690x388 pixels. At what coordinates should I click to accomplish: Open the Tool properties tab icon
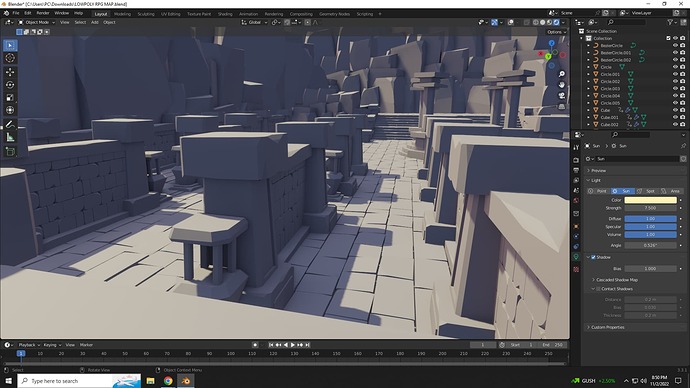tap(576, 148)
